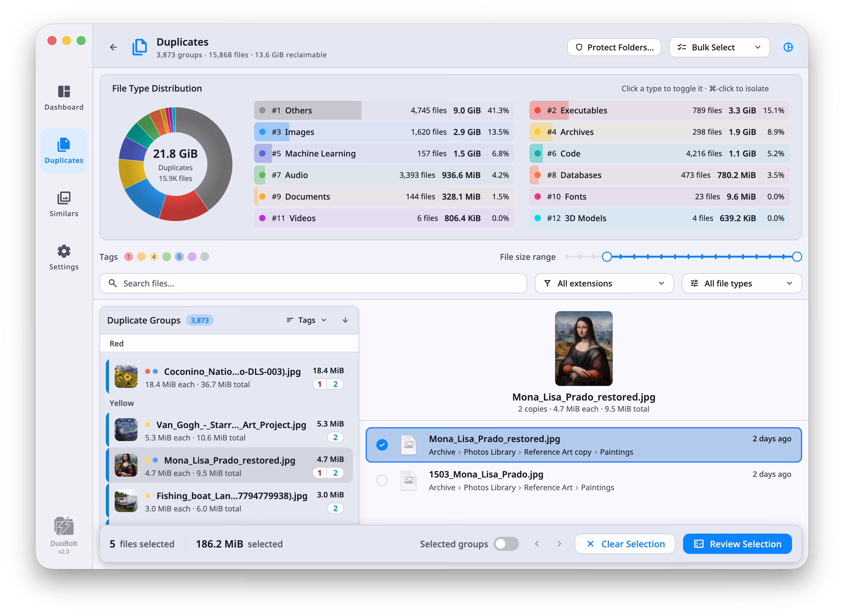
Task: Toggle the Others file type row
Action: (x=384, y=110)
